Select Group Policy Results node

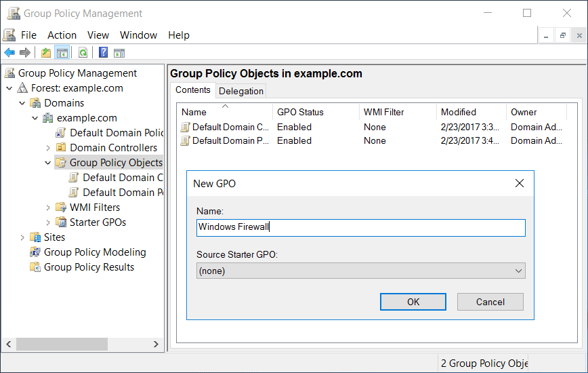(x=89, y=267)
